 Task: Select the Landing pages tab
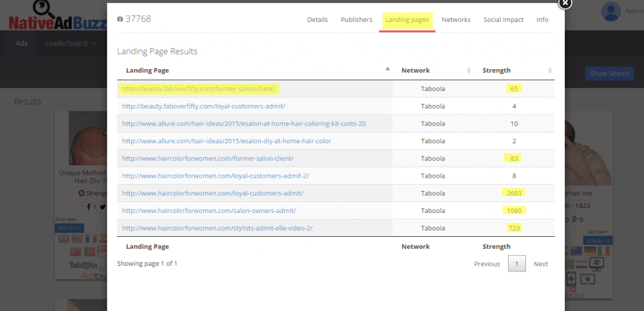(x=407, y=19)
